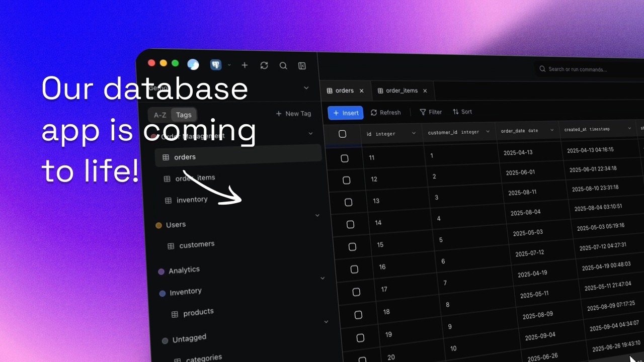Screen dimensions: 644x362
Task: Open the id column header dropdown
Action: pyautogui.click(x=414, y=133)
